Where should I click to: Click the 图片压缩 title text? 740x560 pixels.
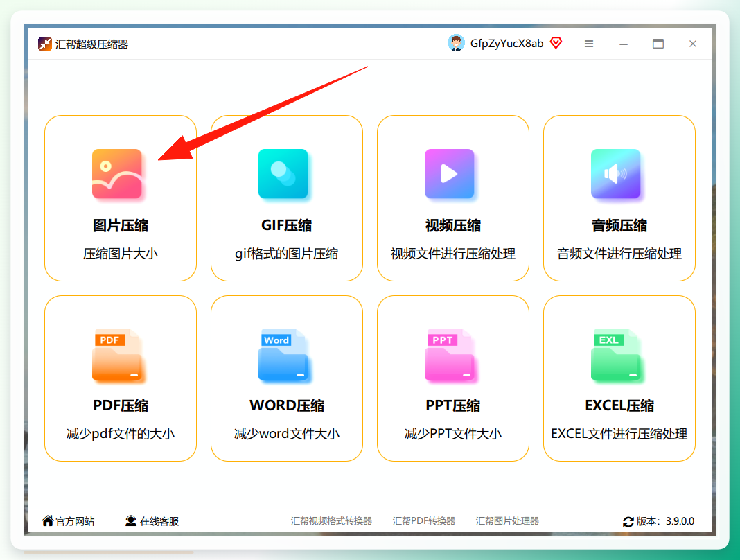[x=121, y=226]
